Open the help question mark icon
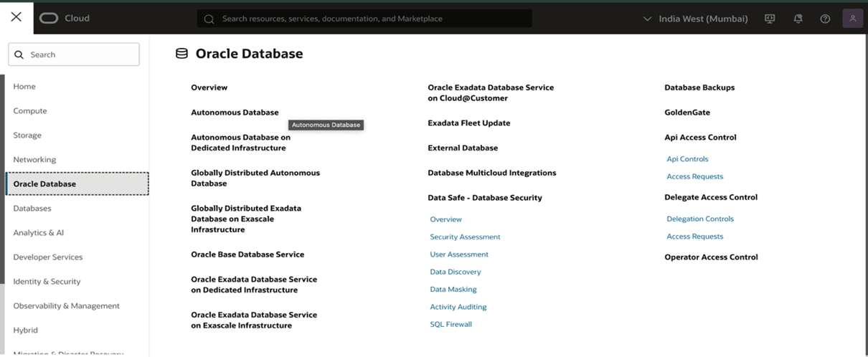The width and height of the screenshot is (868, 357). 825,19
